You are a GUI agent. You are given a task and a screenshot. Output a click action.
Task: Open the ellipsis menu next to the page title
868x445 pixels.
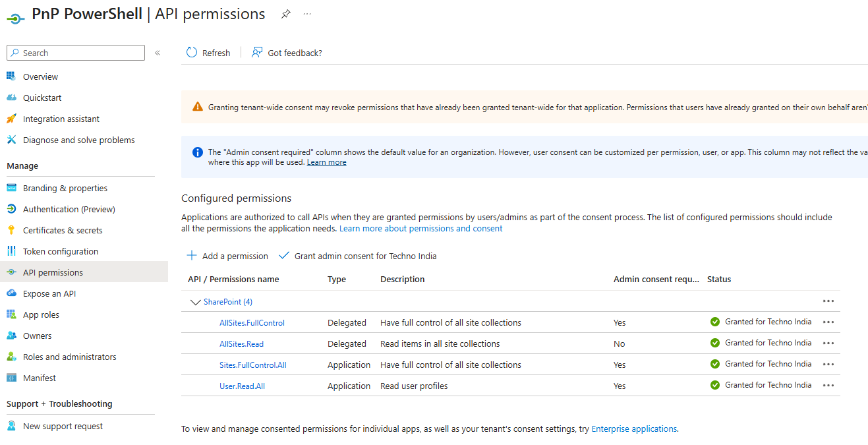(306, 14)
